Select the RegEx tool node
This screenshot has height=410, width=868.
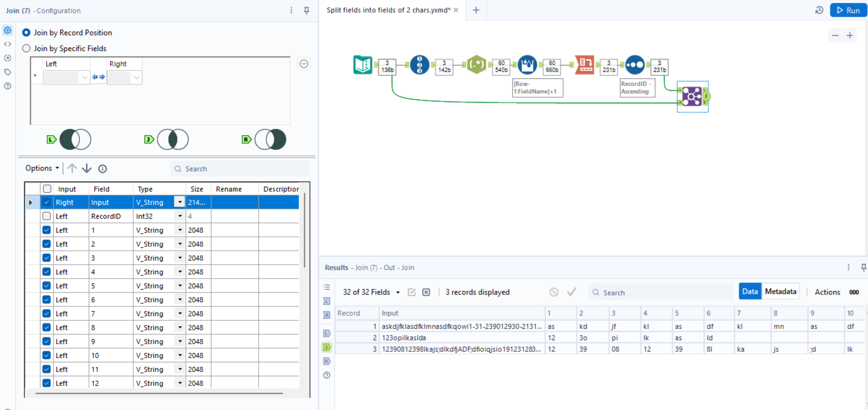(x=476, y=65)
